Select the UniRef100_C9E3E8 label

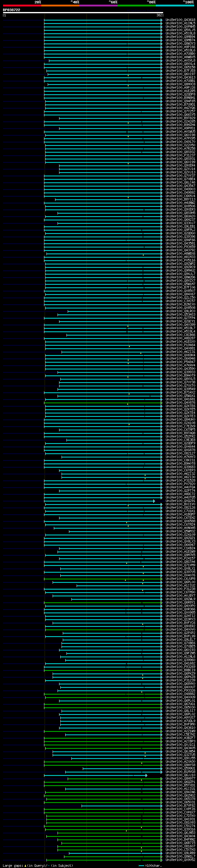[180, 440]
